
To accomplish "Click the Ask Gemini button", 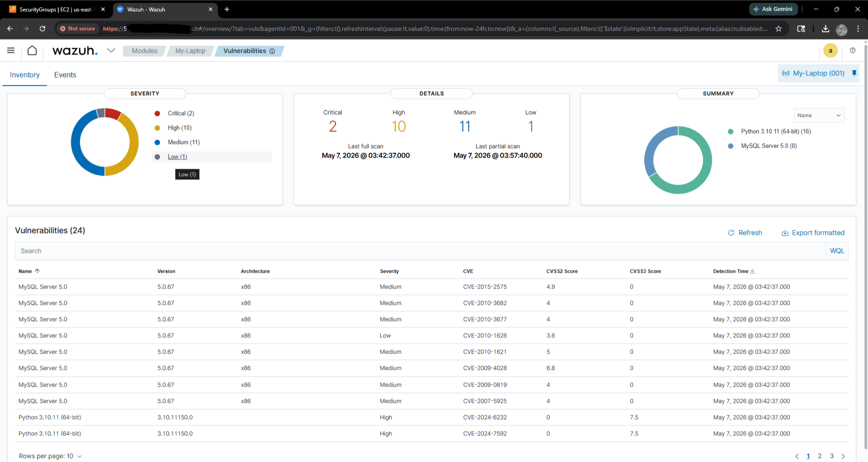I will [773, 9].
